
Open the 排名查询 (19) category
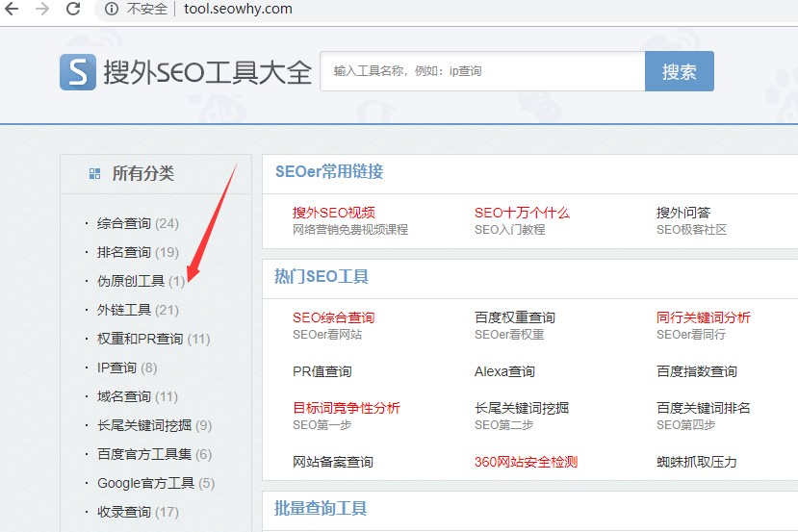tap(138, 252)
